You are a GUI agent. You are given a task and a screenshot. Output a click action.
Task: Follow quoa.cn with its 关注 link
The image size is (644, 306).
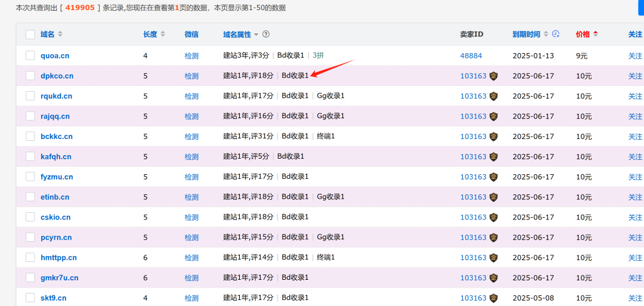(x=635, y=56)
